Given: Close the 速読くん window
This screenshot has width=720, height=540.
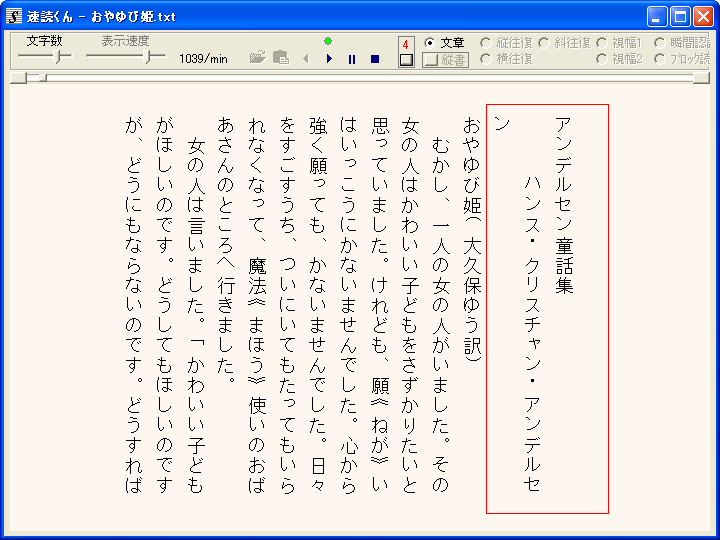Looking at the screenshot, I should (703, 17).
